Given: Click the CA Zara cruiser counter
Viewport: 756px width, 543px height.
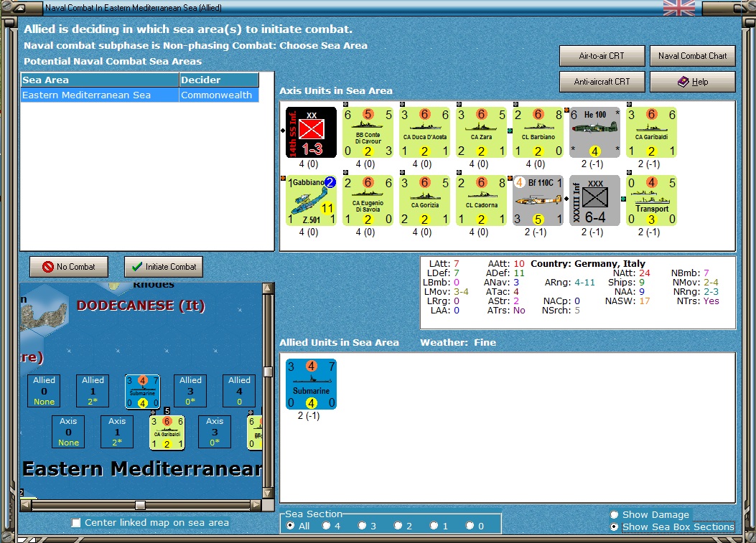Looking at the screenshot, I should [482, 132].
